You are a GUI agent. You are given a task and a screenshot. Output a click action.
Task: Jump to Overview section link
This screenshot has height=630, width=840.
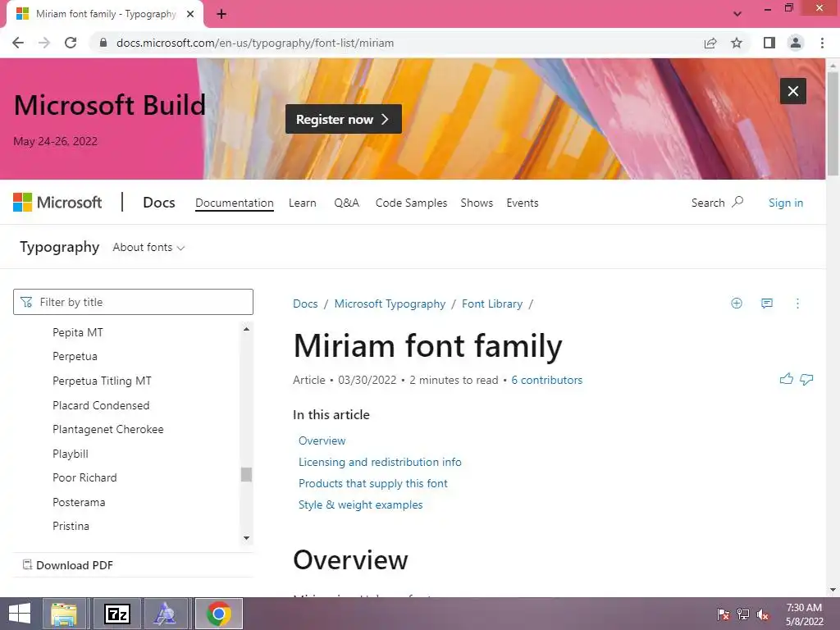(322, 441)
